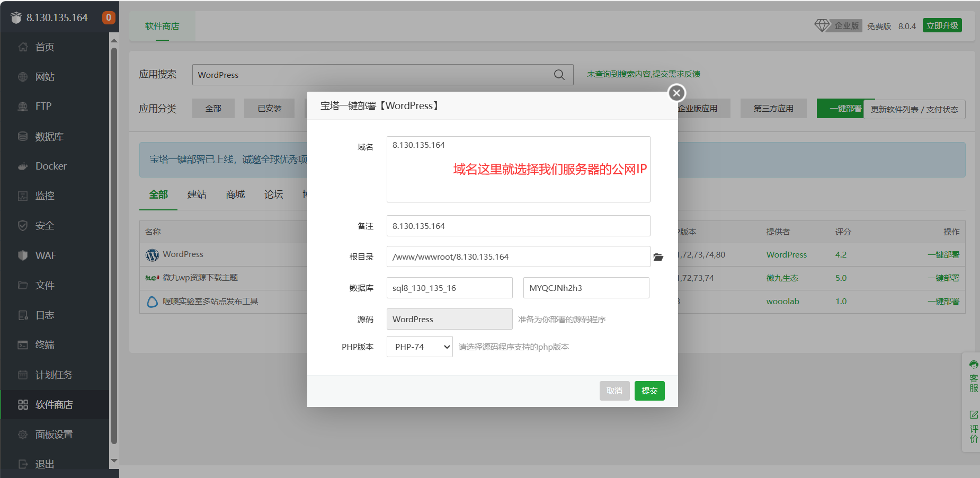Click into the 根目录 path field
This screenshot has height=478, width=980.
pyautogui.click(x=519, y=256)
